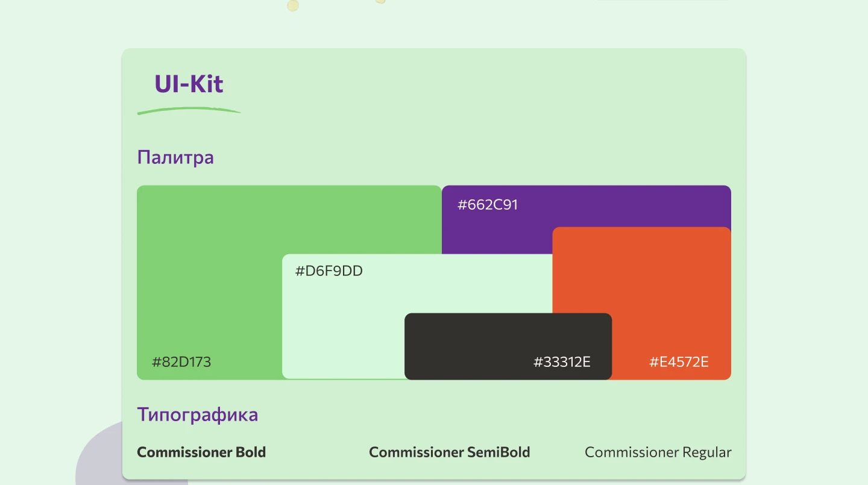Screen dimensions: 868x485
Task: Click the #662C91 hex code text
Action: click(x=488, y=205)
